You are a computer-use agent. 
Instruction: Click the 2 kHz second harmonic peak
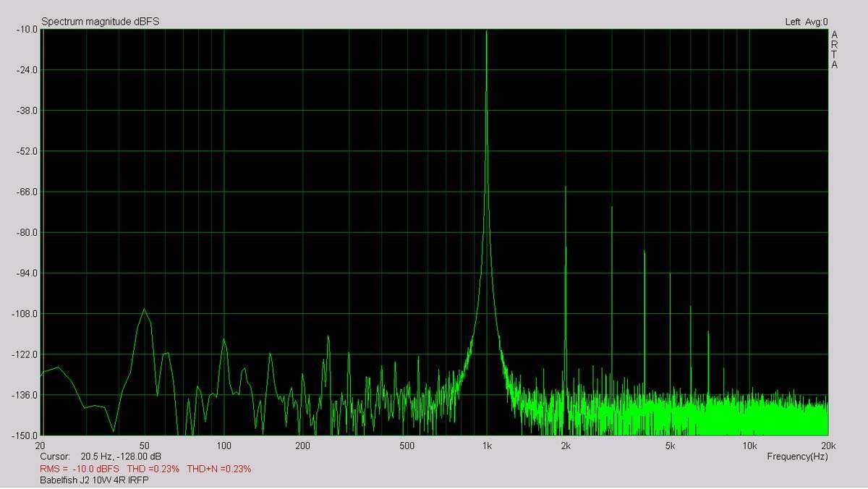[x=566, y=188]
